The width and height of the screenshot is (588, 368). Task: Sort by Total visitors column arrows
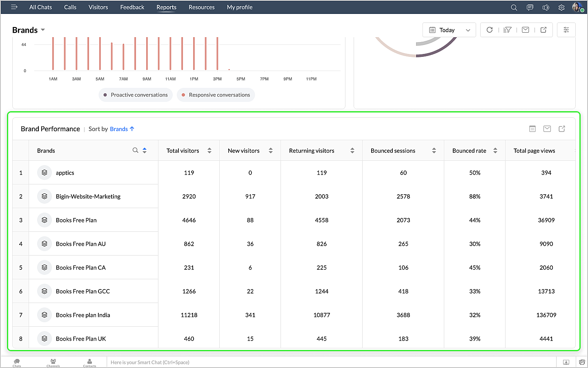(x=209, y=150)
